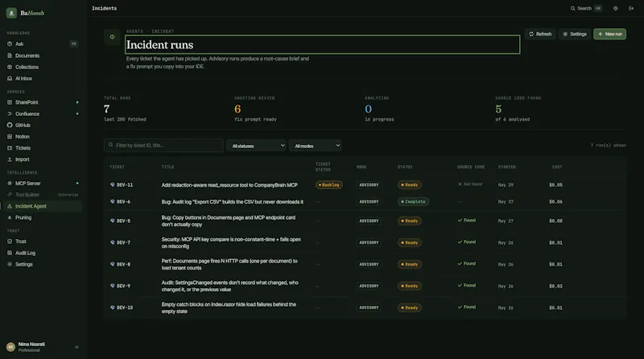
Task: Click the MCP Server icon
Action: 10,184
